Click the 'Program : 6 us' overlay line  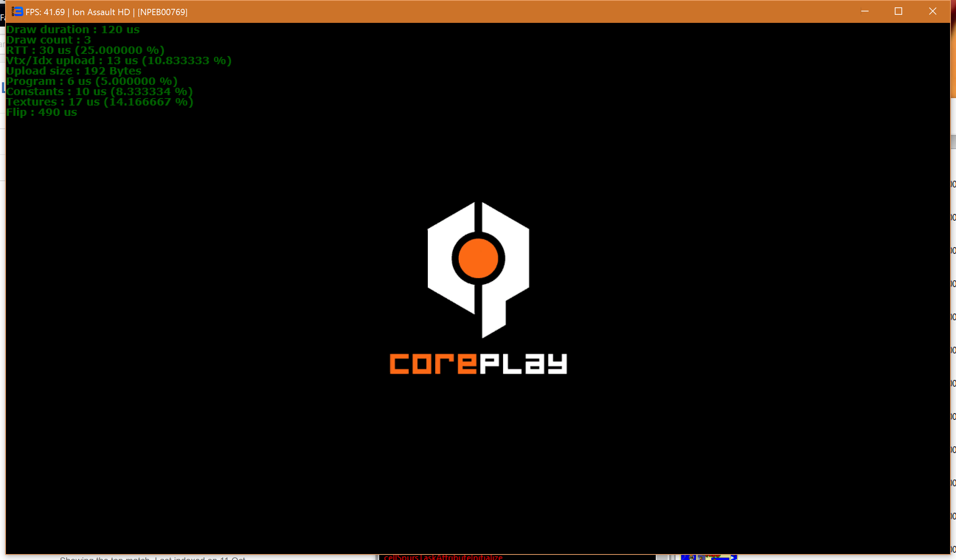point(91,81)
